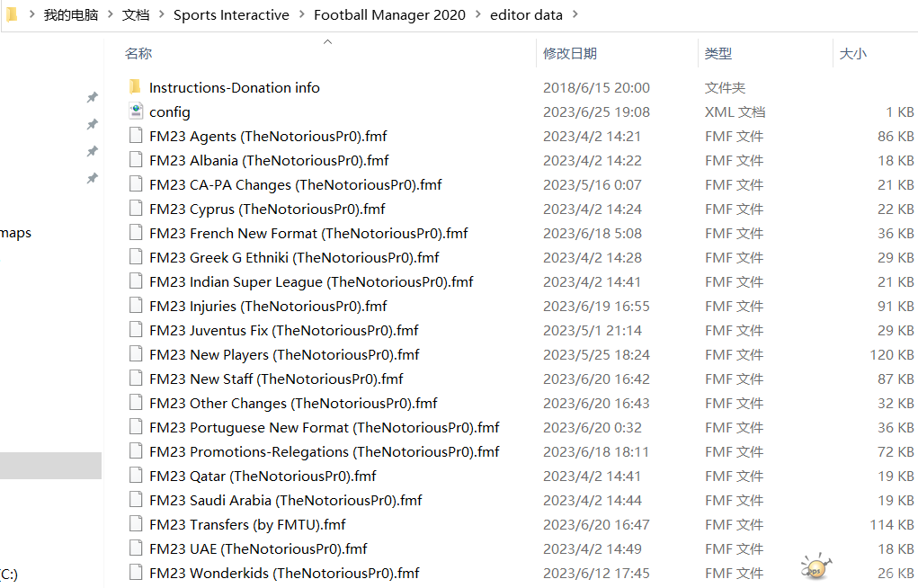The width and height of the screenshot is (918, 588).
Task: Select FM23 Wonderkids (TheNotoriousPr0).fmf file name
Action: point(284,574)
